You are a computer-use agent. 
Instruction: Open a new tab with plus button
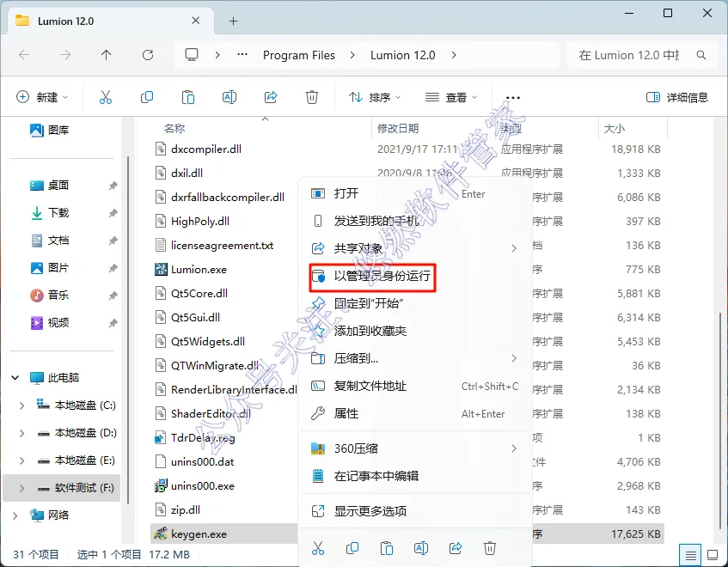pos(234,21)
